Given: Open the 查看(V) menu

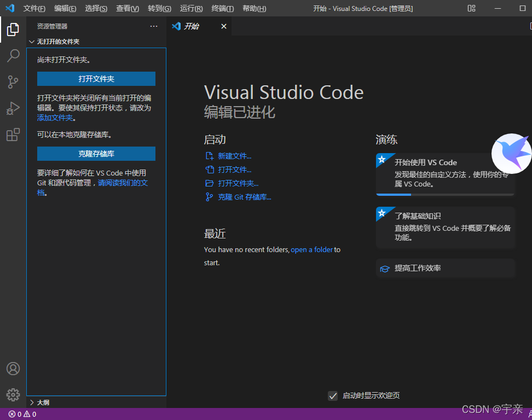Looking at the screenshot, I should click(128, 8).
